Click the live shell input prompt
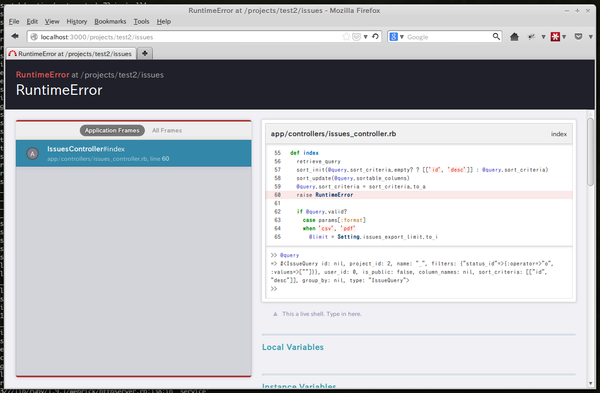This screenshot has width=600, height=393. coord(274,289)
